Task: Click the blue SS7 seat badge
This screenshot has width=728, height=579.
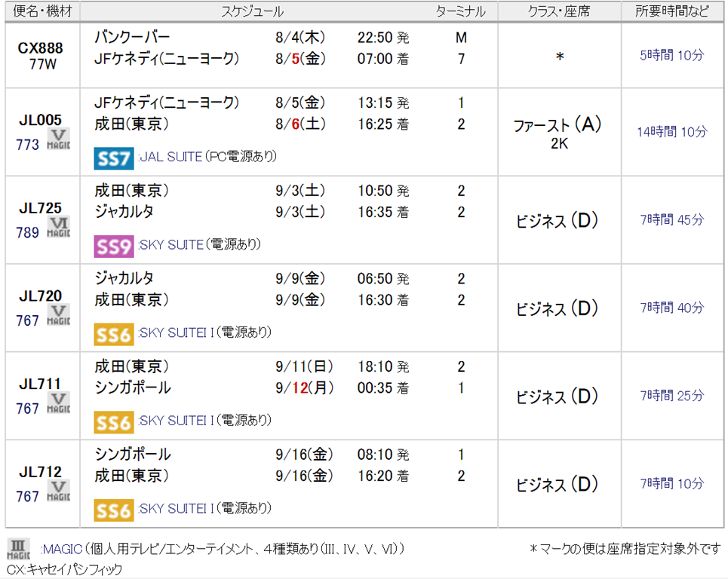Action: click(114, 158)
